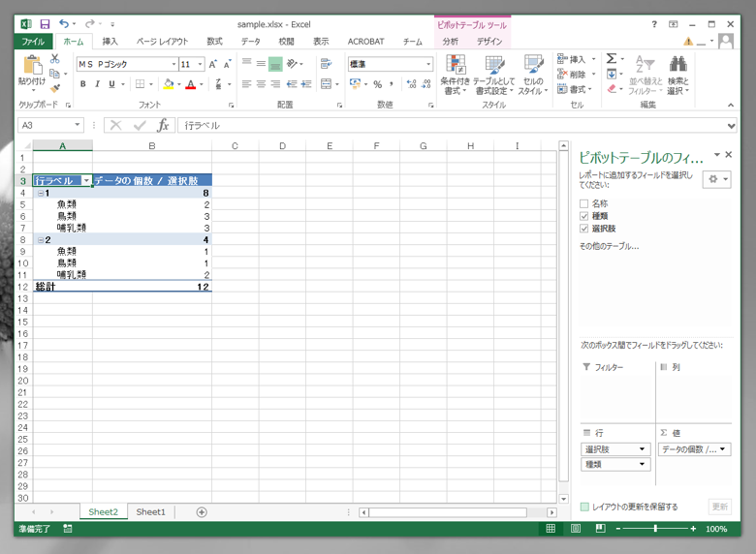Open データの個数 value field dropdown
Screen dimensions: 756x554
722,449
